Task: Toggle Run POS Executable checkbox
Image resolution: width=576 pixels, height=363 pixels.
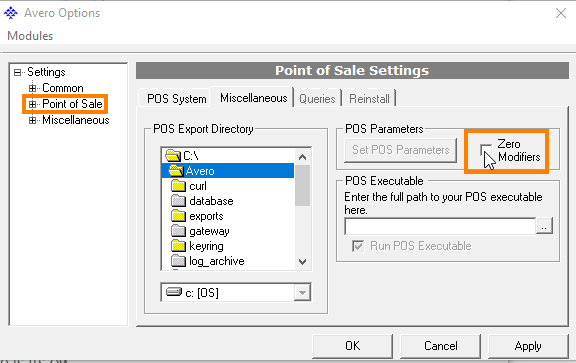Action: 358,246
